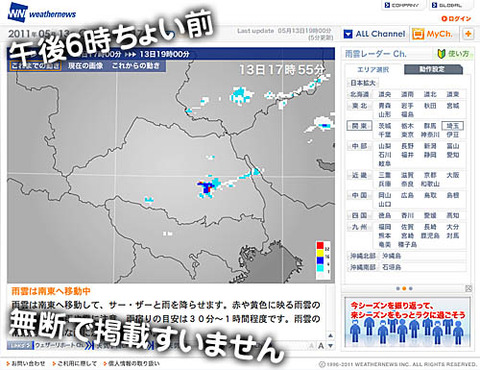Click the ログイン login link
Viewport: 480px width, 370px height.
[456, 19]
